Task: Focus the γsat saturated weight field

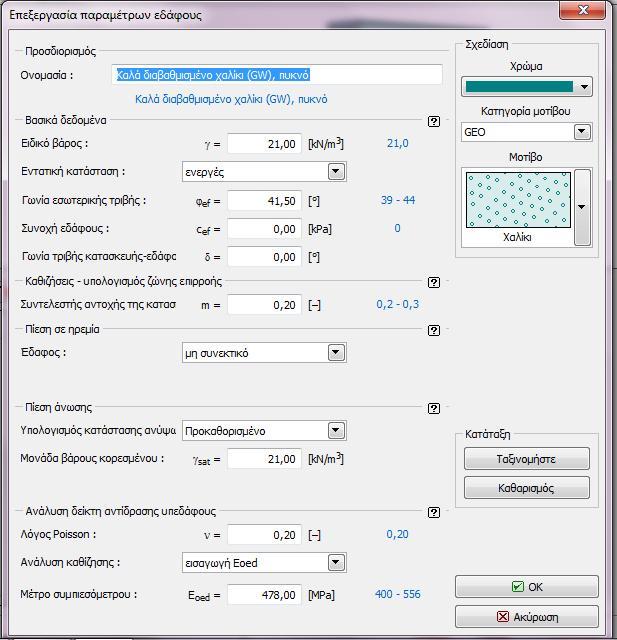Action: pyautogui.click(x=264, y=459)
